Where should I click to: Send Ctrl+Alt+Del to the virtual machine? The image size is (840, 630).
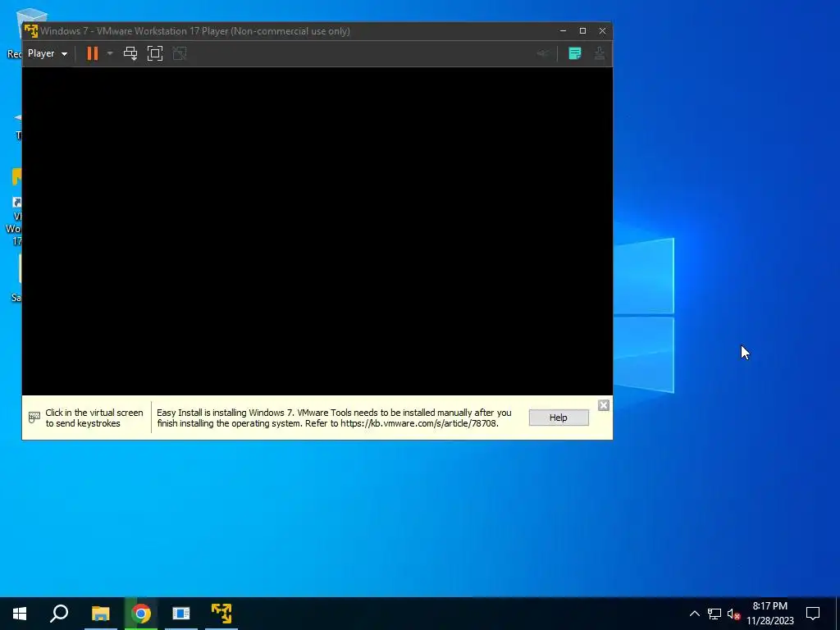click(130, 53)
